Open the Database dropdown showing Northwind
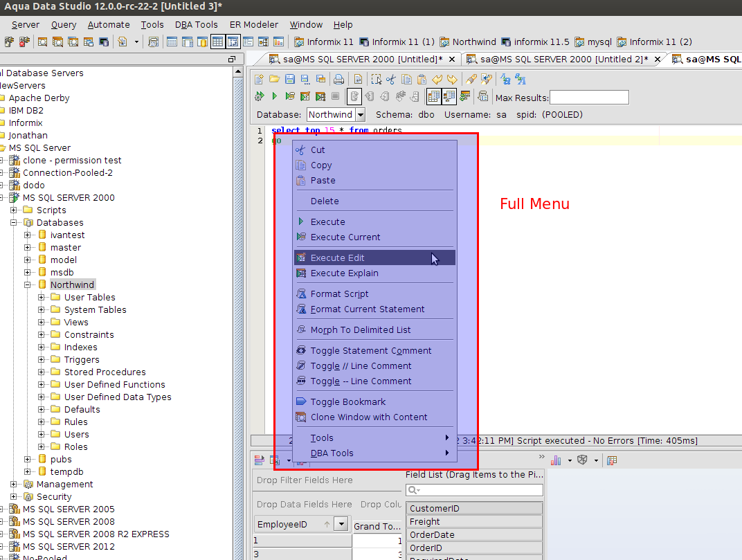Screen dimensions: 742x560 click(x=361, y=114)
